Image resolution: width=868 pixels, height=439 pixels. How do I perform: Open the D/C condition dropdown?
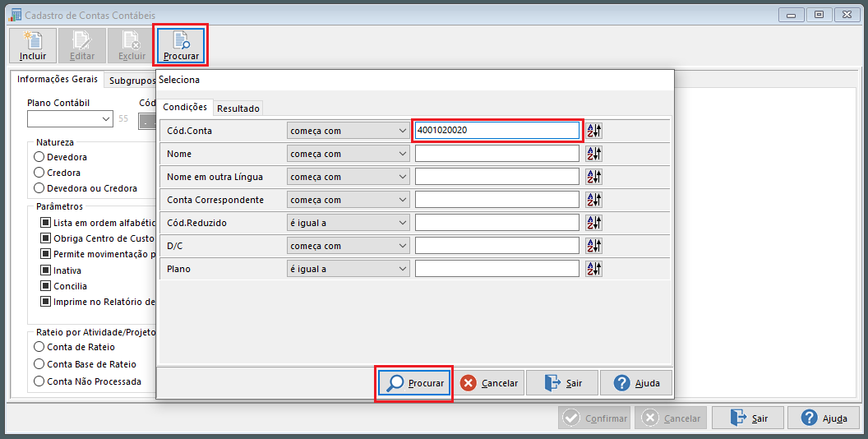[349, 246]
